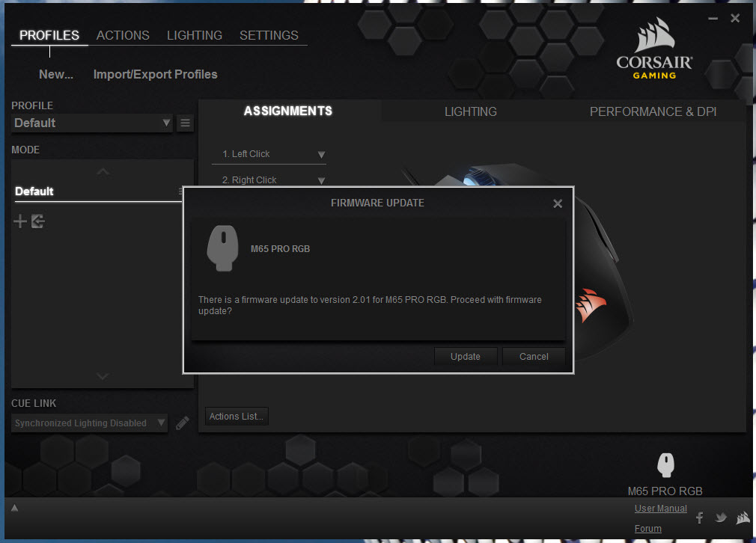The width and height of the screenshot is (756, 543).
Task: Switch to the PROFILES main tab
Action: click(x=49, y=35)
